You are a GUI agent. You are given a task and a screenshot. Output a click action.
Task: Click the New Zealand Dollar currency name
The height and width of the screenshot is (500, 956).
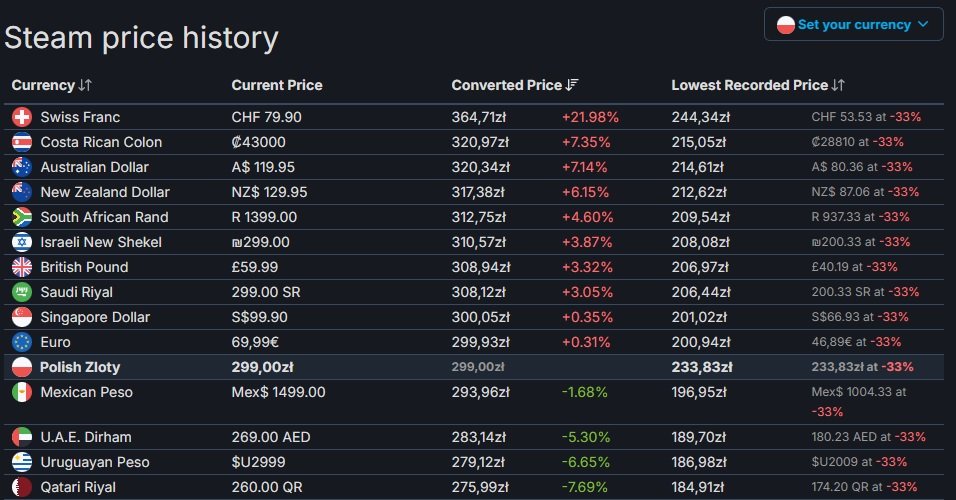click(x=105, y=192)
